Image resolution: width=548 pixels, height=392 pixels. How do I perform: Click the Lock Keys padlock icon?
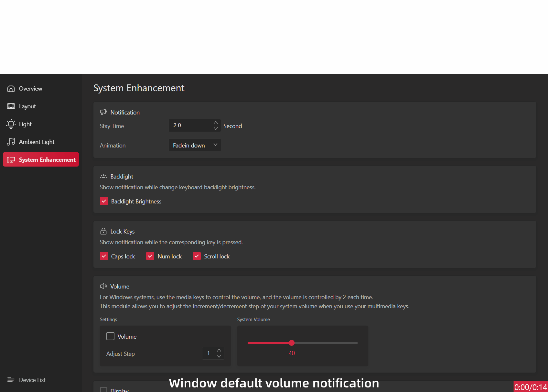click(103, 231)
